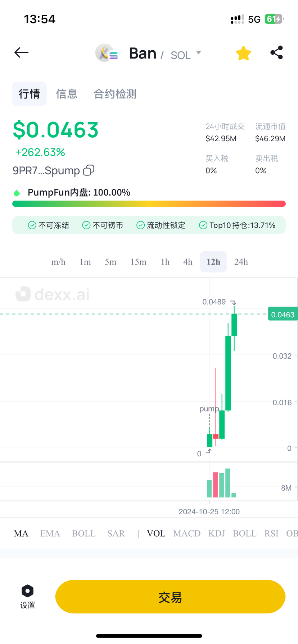Select the 1m timeframe
The image size is (298, 644).
pyautogui.click(x=85, y=262)
